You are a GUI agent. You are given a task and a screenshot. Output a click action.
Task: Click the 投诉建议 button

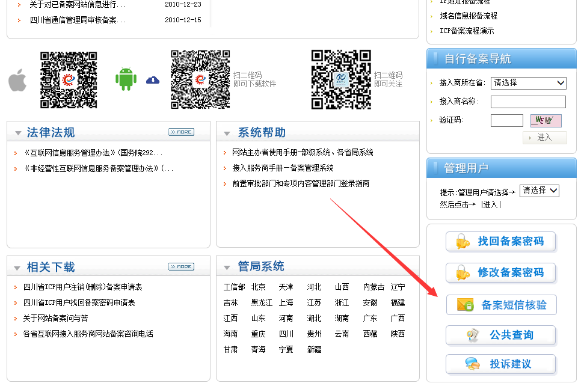(x=501, y=364)
